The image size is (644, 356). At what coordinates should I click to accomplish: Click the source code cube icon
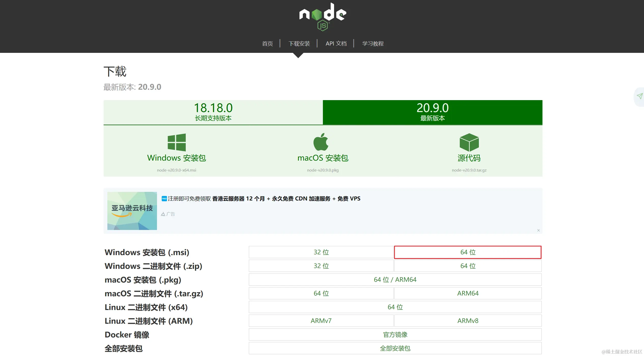coord(469,142)
